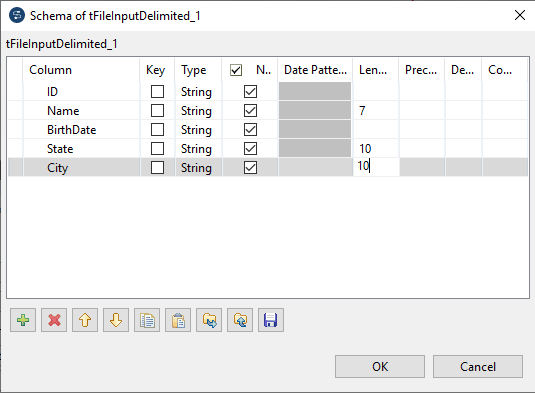Click the tFileInputDelimited_1 label above table
This screenshot has height=394, width=535.
pyautogui.click(x=61, y=44)
